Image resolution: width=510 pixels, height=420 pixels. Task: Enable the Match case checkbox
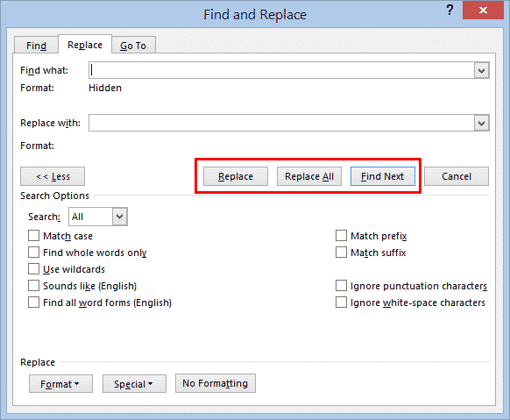(x=33, y=236)
